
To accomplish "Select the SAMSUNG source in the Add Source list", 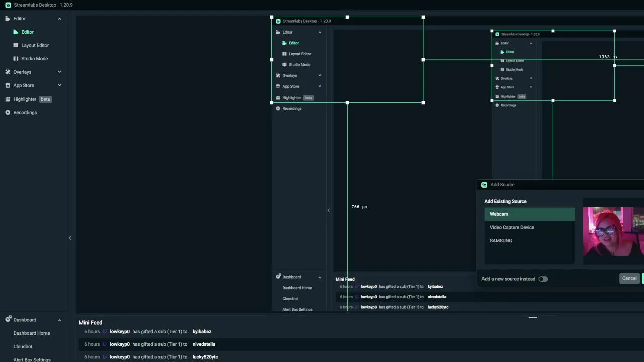I will [x=529, y=241].
